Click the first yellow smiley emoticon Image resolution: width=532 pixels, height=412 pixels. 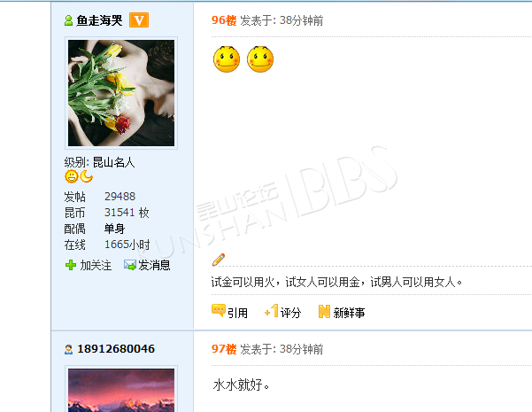click(x=227, y=59)
